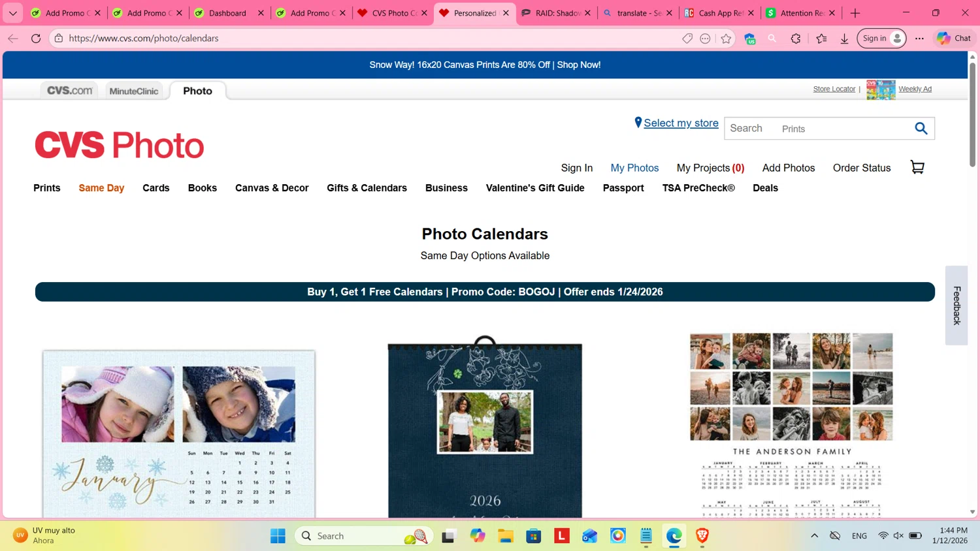Open favorites list icon in toolbar
This screenshot has height=551, width=980.
821,39
